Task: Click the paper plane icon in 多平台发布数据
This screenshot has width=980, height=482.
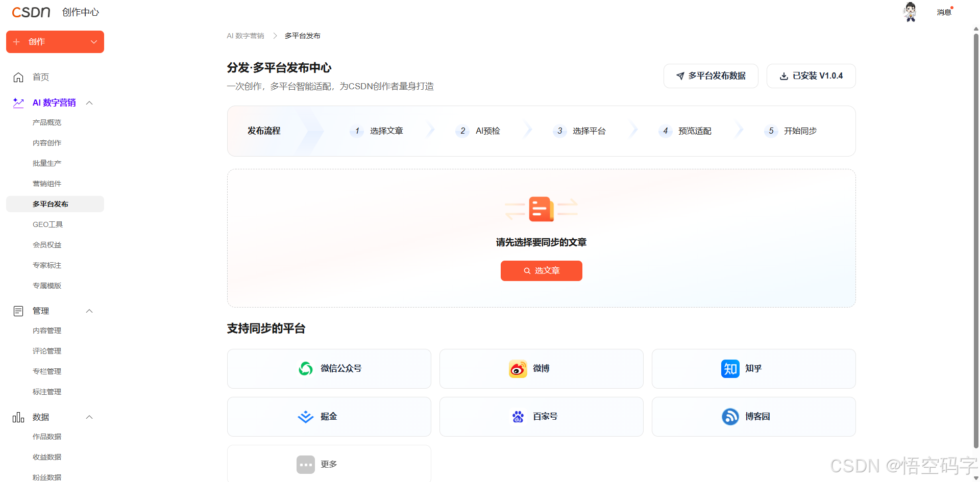Action: point(680,76)
